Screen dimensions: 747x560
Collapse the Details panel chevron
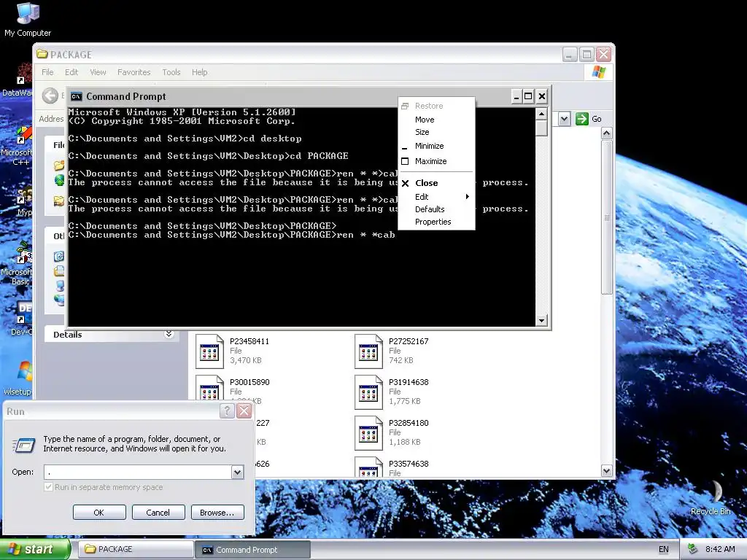click(169, 334)
